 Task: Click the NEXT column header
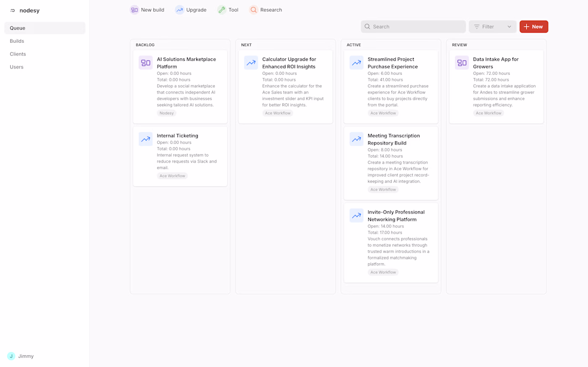(246, 44)
